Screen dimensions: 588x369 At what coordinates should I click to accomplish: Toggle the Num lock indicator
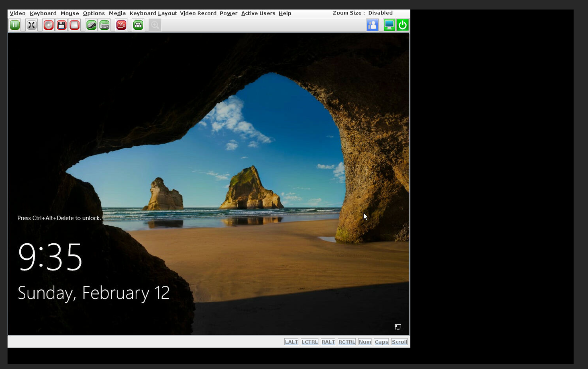(x=365, y=342)
